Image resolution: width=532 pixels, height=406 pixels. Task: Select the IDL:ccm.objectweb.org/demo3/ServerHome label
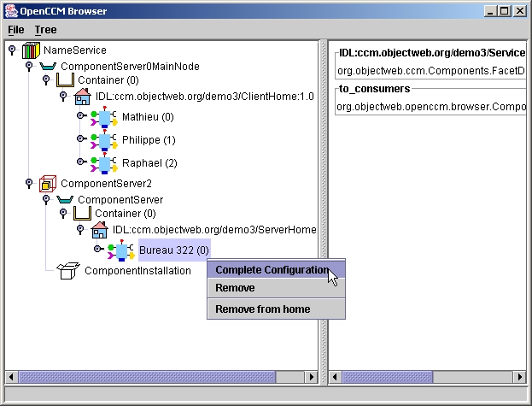point(214,230)
